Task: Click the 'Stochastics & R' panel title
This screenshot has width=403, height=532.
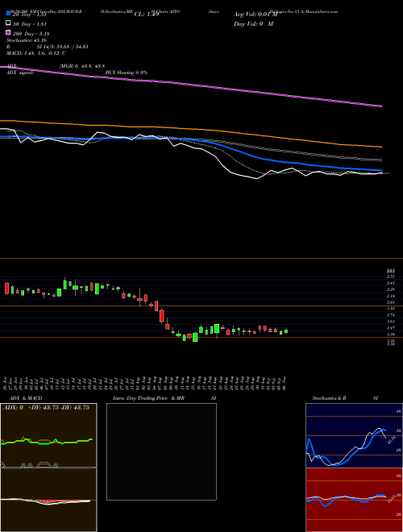Action: click(329, 398)
